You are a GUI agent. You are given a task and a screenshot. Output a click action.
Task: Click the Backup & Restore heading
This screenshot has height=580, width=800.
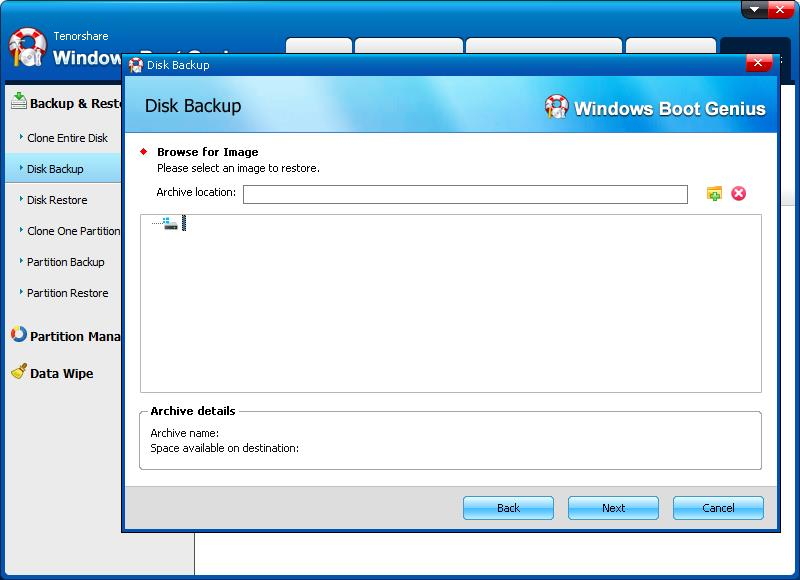point(75,104)
